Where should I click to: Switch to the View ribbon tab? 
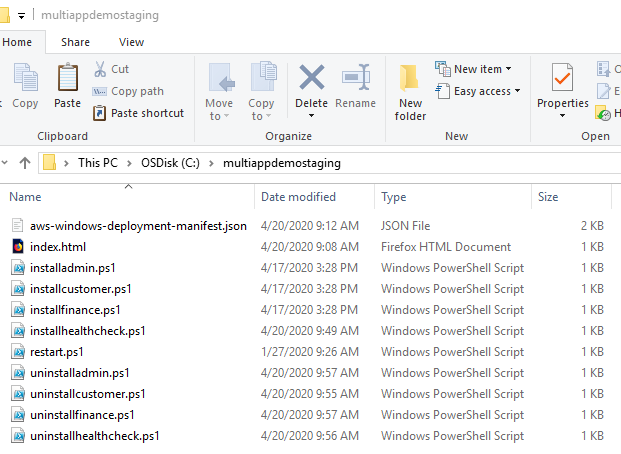tap(131, 42)
